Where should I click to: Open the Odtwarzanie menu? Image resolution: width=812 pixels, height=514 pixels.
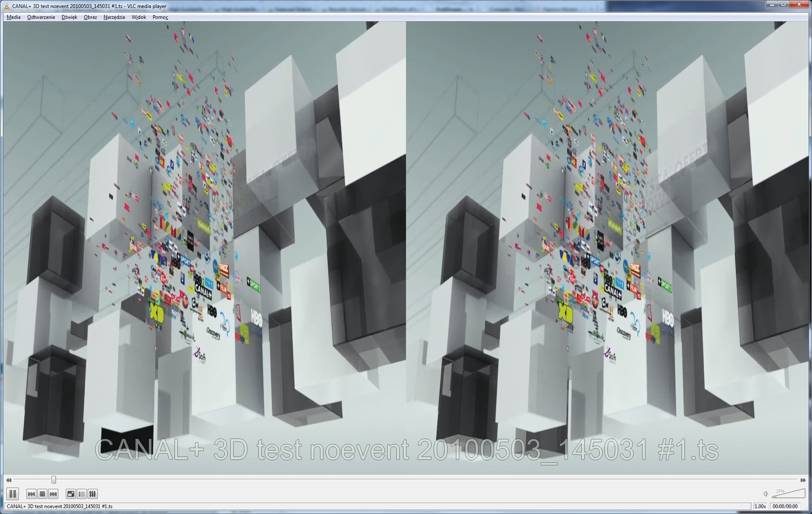pyautogui.click(x=41, y=17)
